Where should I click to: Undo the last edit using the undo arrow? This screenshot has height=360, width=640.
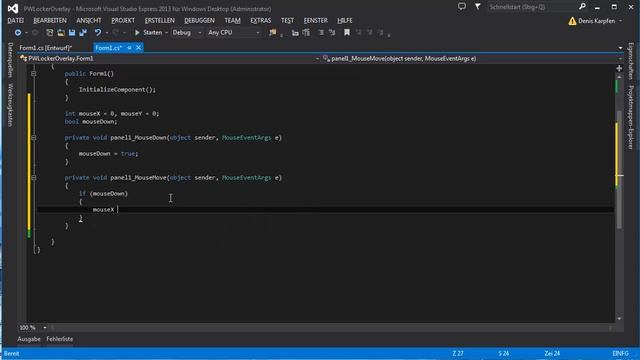point(98,33)
